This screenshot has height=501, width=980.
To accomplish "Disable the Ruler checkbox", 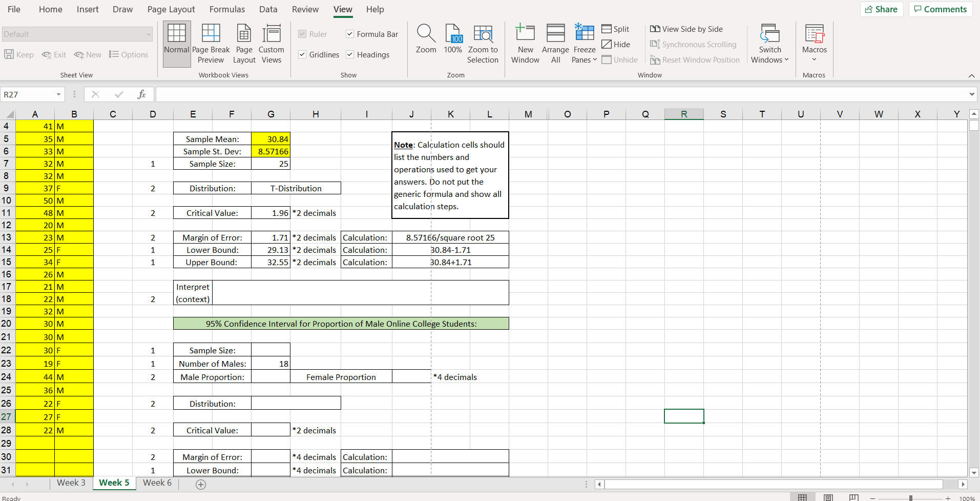I will [302, 34].
